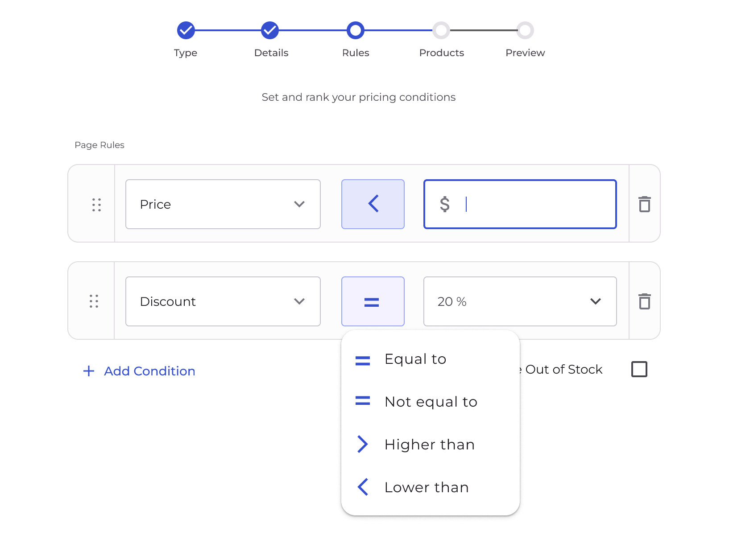Pick 'Higher than' in the operator list
729x560 pixels.
tap(429, 445)
